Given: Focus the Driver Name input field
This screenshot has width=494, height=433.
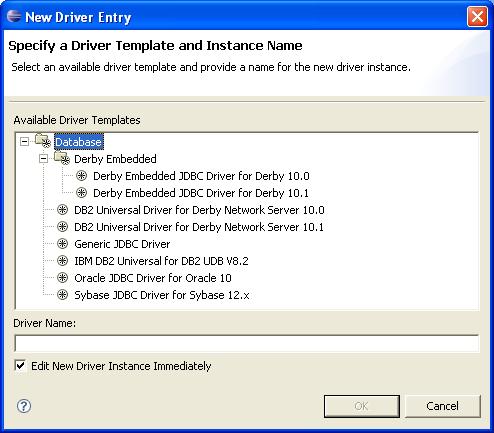Looking at the screenshot, I should 247,343.
